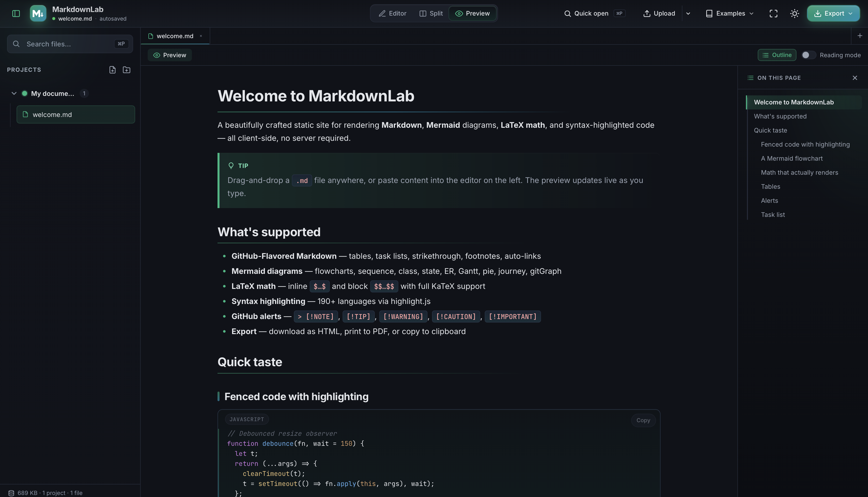Click the TIP lightbulb icon
Screen dimensions: 868x497
click(x=231, y=166)
